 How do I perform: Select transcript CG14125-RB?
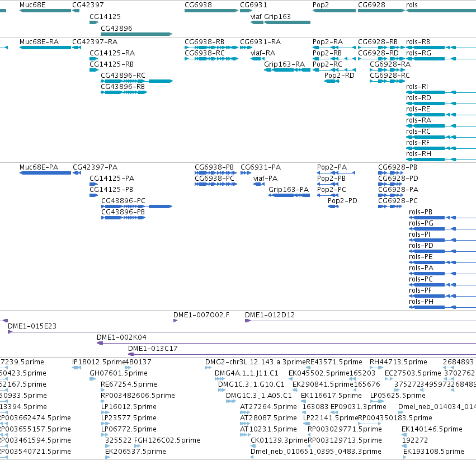click(x=111, y=64)
